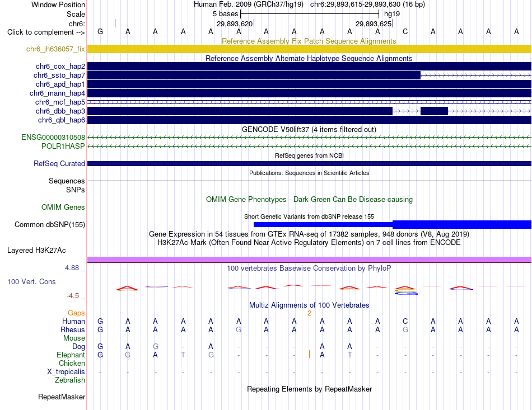Open the 100 Vert. Cons label
This screenshot has height=410, width=532.
tap(31, 281)
